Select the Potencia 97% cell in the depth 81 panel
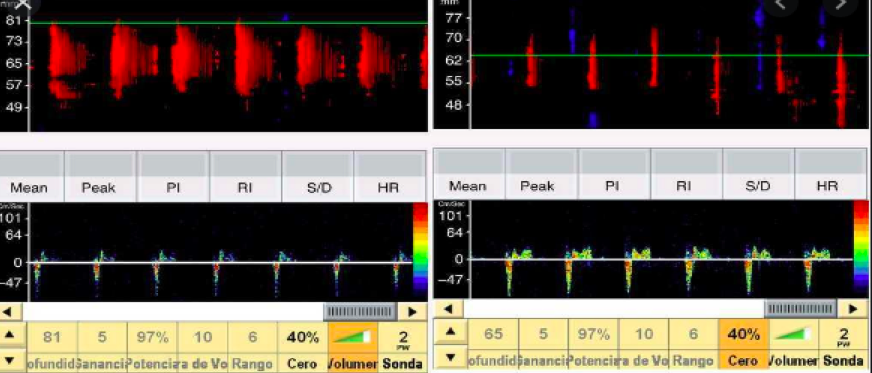Viewport: 872px width, 373px height. pyautogui.click(x=153, y=347)
